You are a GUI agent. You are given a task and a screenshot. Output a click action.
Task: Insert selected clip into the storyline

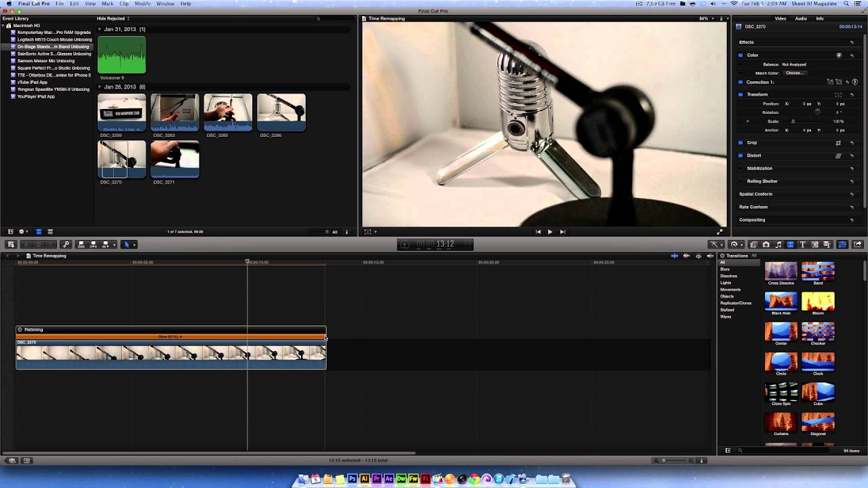[94, 245]
